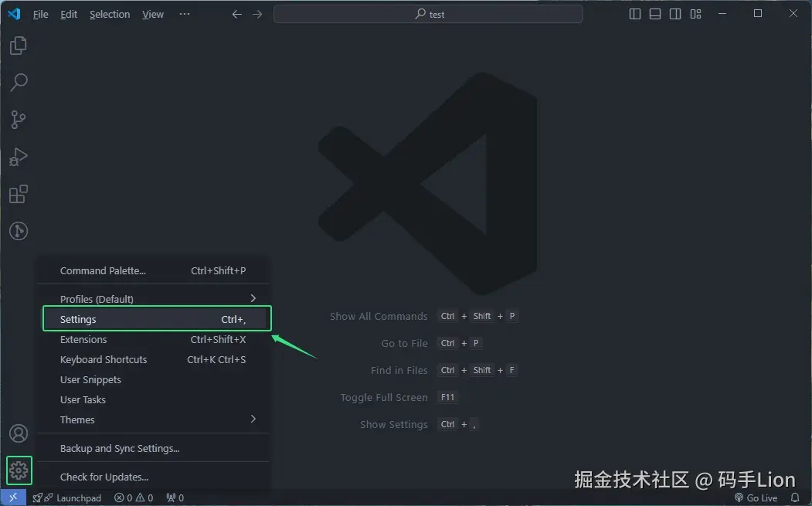Open the Explorer view in activity bar
The image size is (812, 506).
[x=18, y=46]
